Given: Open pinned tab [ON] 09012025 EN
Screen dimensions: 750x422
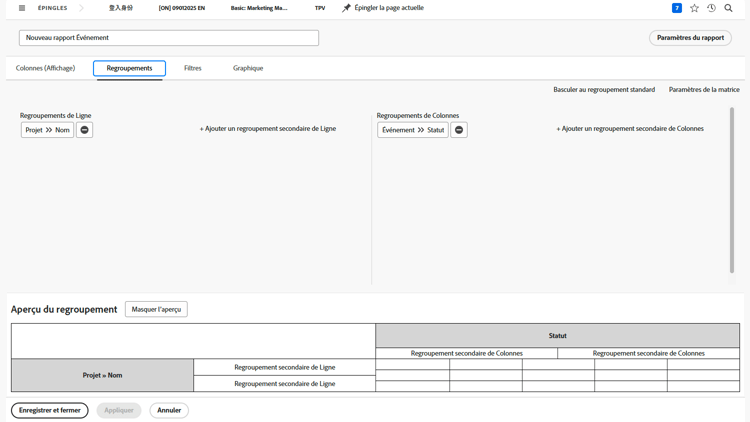Looking at the screenshot, I should [182, 8].
